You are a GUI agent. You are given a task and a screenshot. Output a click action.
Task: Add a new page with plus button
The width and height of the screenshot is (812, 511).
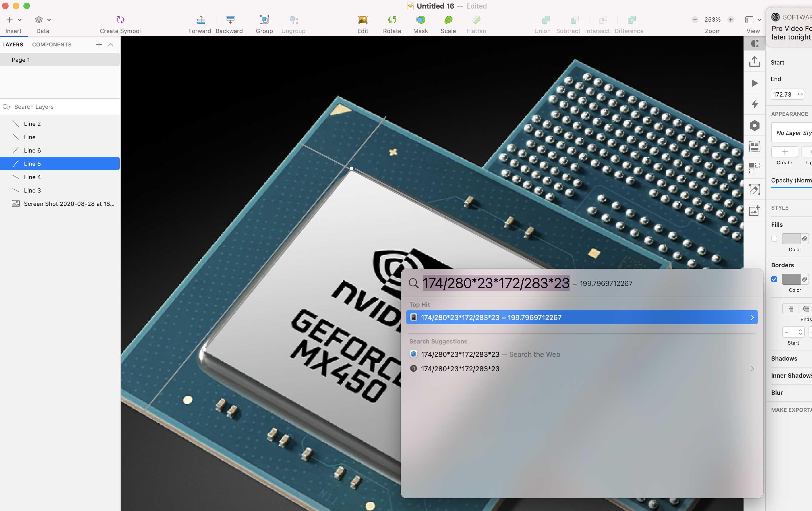99,45
